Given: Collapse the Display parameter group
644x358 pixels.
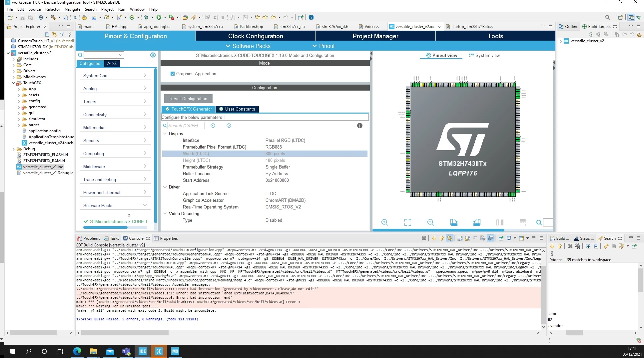Looking at the screenshot, I should point(165,134).
